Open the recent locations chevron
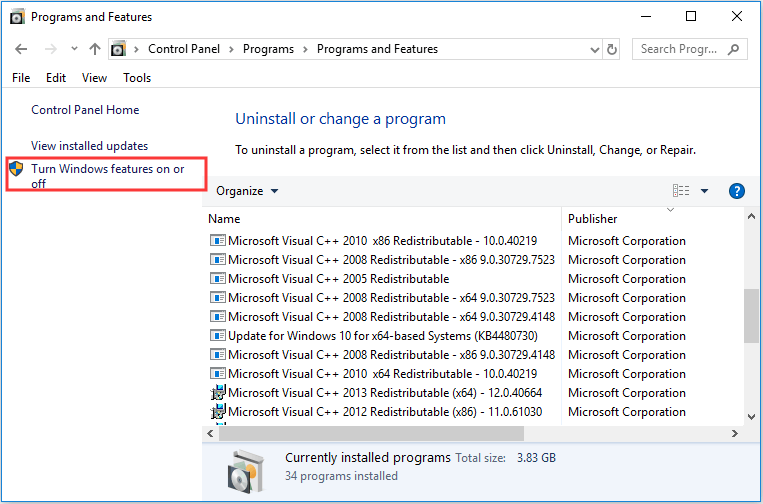 coord(74,49)
